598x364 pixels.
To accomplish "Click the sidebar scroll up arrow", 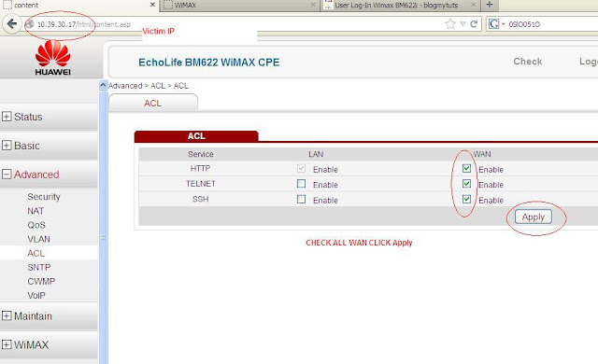I will [x=103, y=85].
